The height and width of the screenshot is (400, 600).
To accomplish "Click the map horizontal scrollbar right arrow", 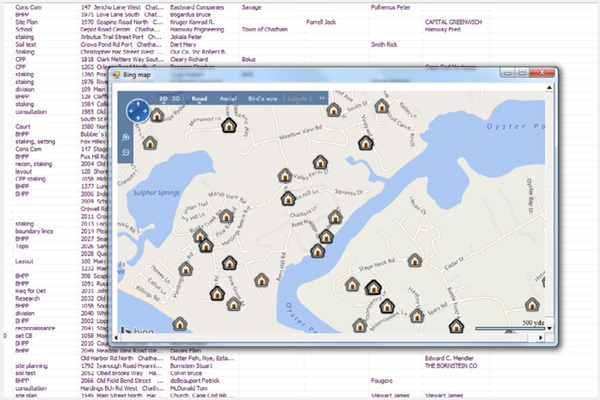I will point(541,338).
